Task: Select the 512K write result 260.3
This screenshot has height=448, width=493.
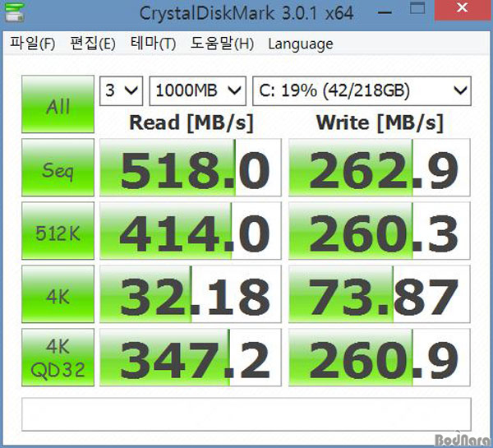Action: [380, 231]
